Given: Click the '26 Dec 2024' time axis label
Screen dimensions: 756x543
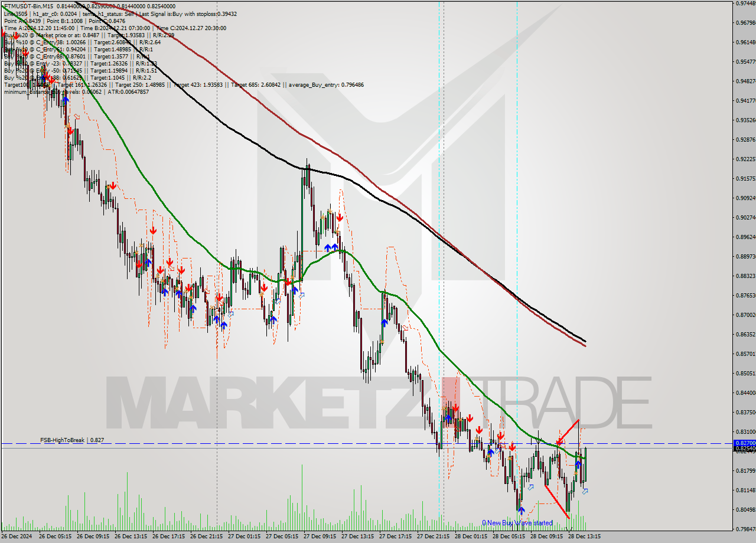Looking at the screenshot, I should (x=17, y=537).
